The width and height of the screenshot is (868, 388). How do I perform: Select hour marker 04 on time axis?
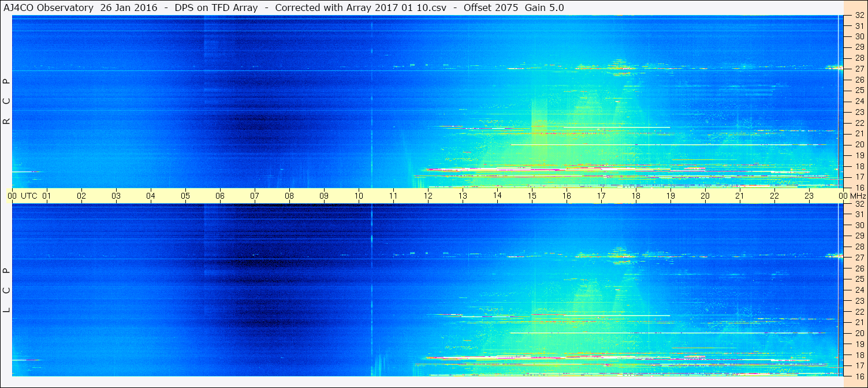tap(151, 196)
